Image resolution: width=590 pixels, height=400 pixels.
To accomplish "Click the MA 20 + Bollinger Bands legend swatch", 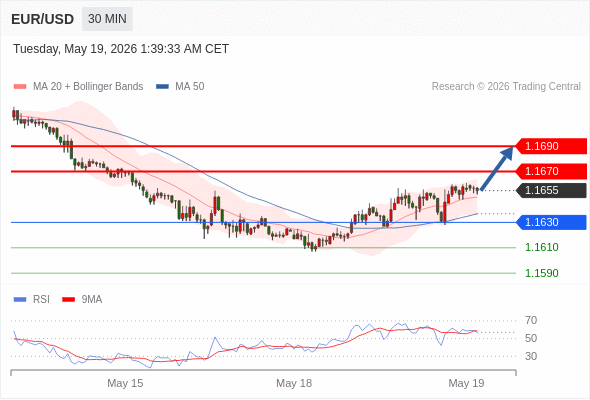I will tap(20, 87).
